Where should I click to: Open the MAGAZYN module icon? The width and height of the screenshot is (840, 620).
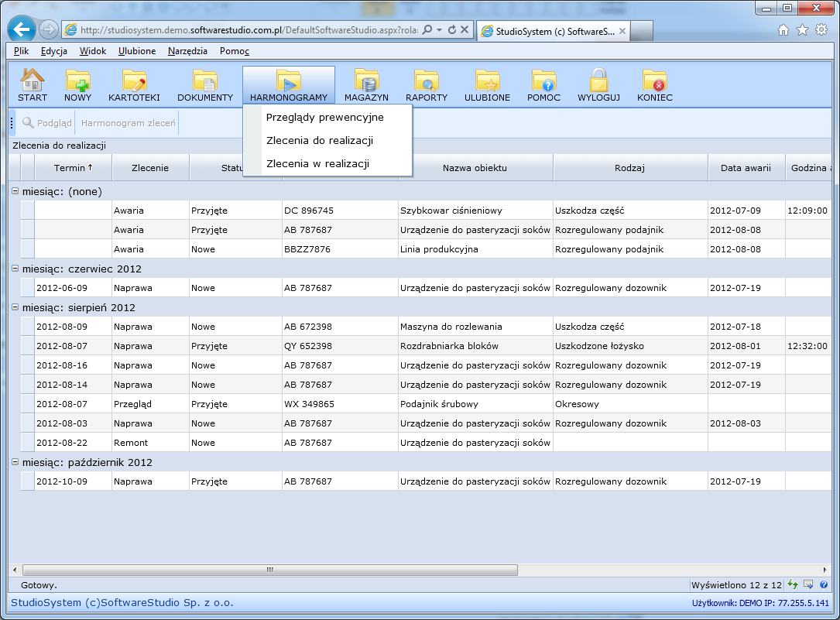[x=366, y=84]
